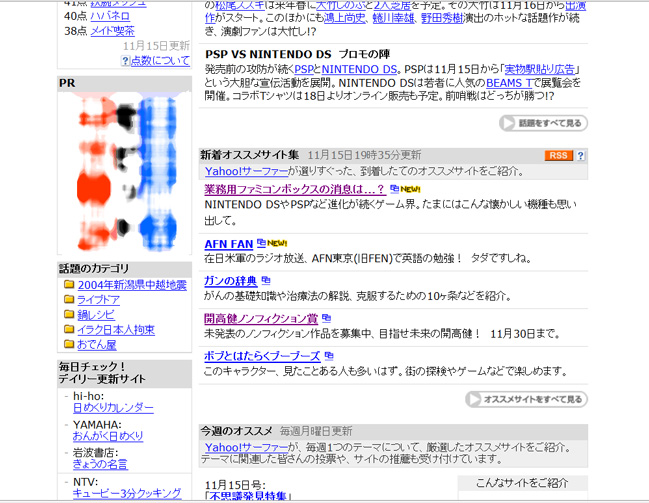Open the ガンの辞典 link

[x=231, y=282]
